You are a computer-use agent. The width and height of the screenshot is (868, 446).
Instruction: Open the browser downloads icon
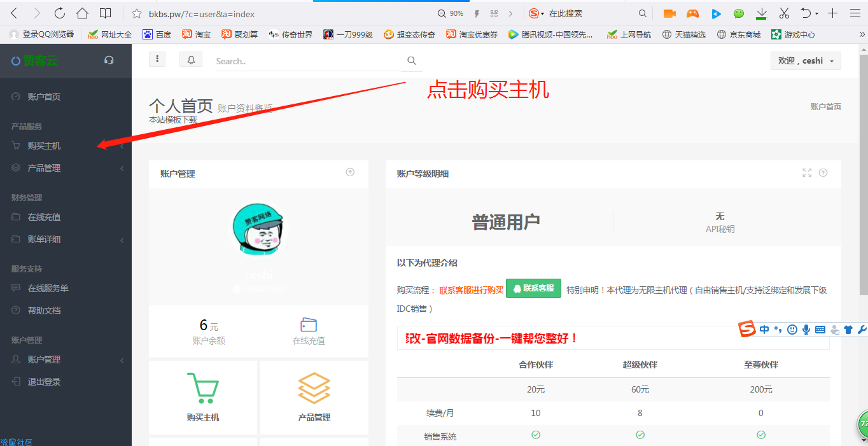point(761,13)
